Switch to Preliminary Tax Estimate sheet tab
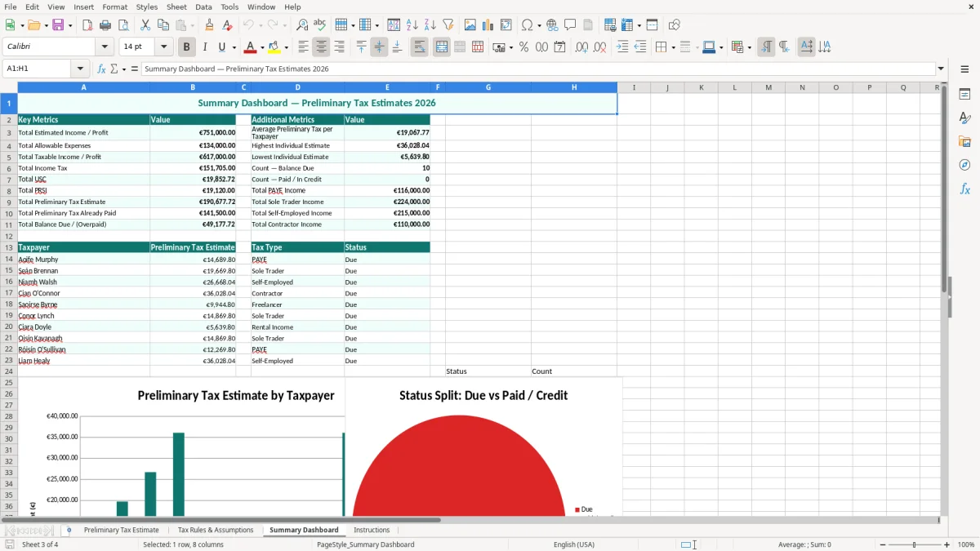The height and width of the screenshot is (551, 980). [x=122, y=530]
